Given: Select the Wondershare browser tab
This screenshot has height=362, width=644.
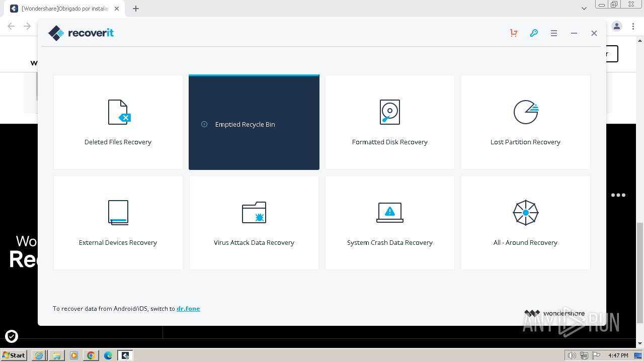Looking at the screenshot, I should pyautogui.click(x=65, y=9).
